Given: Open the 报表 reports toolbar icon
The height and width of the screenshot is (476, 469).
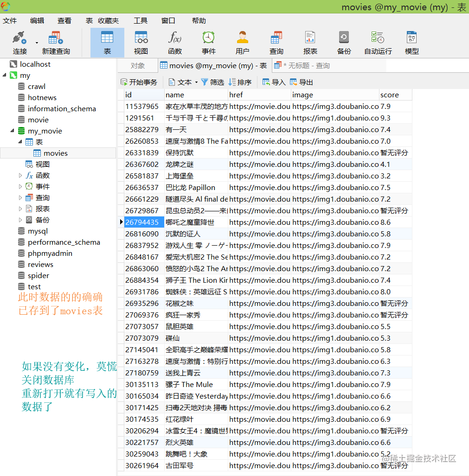Looking at the screenshot, I should pos(310,43).
